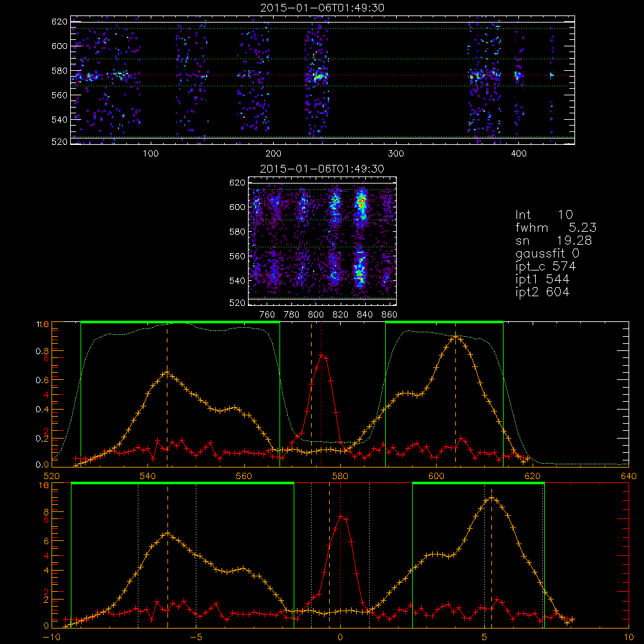Viewport: 644px width, 644px height.
Task: Click the '780' x-axis label of middle image
Action: (x=292, y=315)
